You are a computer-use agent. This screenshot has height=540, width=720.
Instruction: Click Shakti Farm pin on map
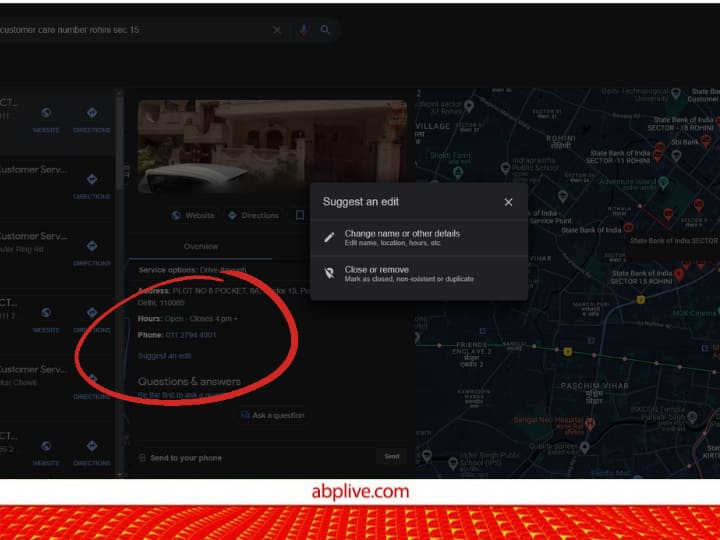457,173
